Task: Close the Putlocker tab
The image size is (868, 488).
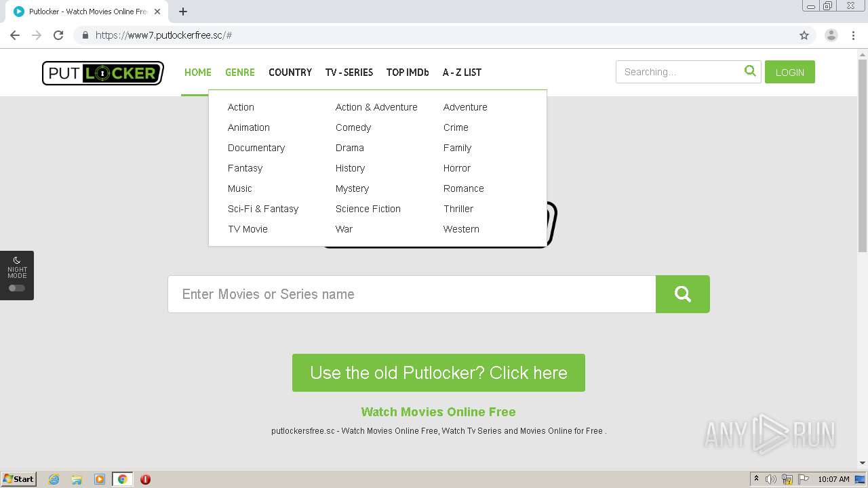Action: (x=157, y=12)
